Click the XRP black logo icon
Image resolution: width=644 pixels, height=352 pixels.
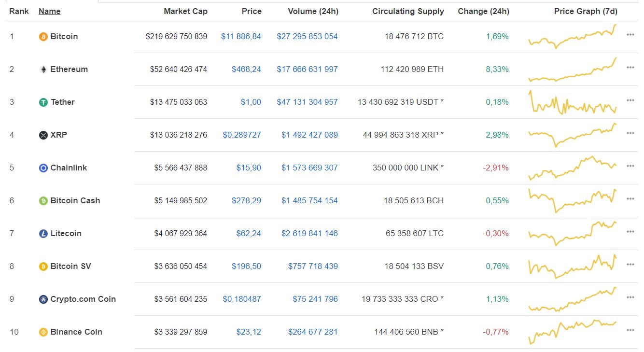tap(43, 135)
